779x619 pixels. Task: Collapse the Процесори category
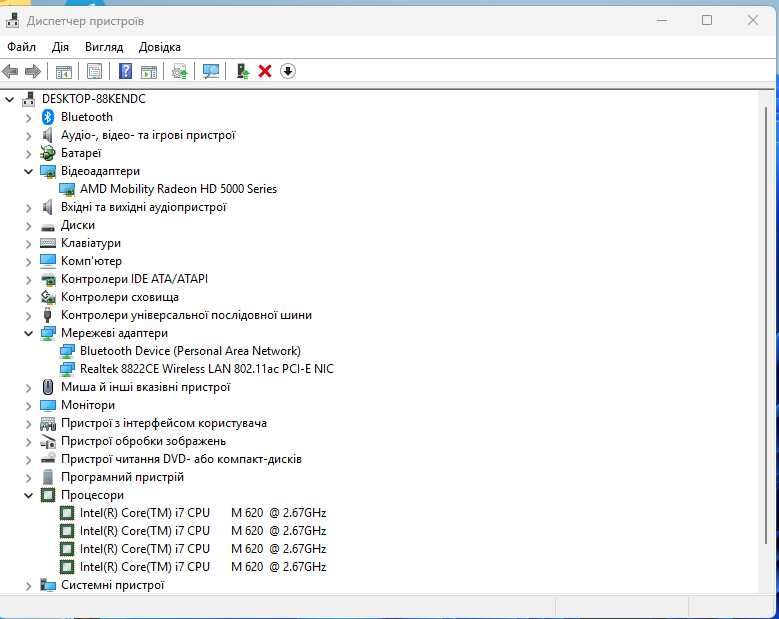pos(28,495)
